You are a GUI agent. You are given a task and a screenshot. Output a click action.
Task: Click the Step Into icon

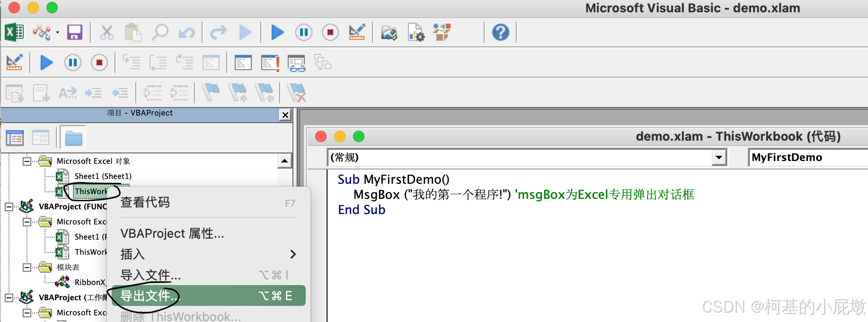click(x=132, y=63)
